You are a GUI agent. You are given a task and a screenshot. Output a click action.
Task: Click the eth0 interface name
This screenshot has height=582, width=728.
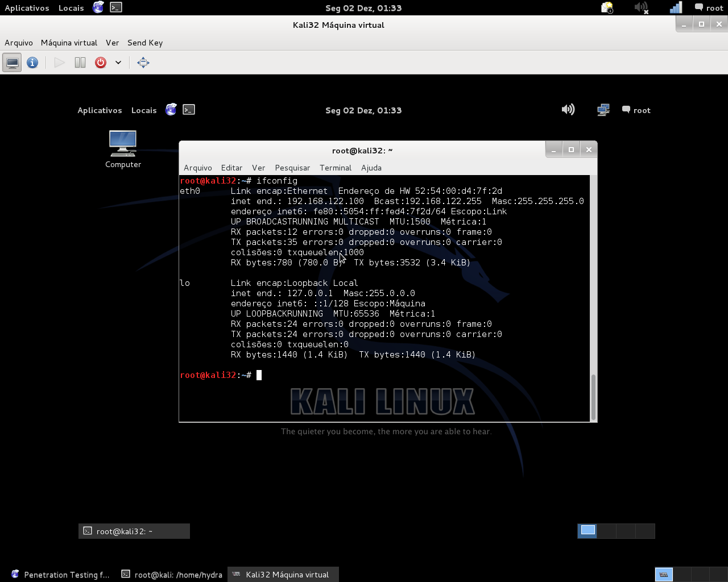pos(190,191)
